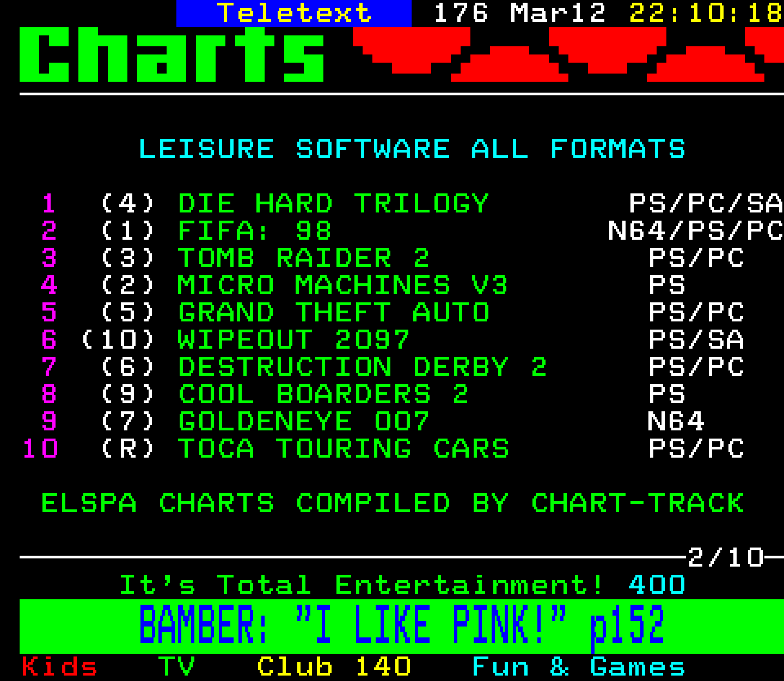Select COOL BOARDERS 2 chart entry
This screenshot has width=784, height=681.
323,394
